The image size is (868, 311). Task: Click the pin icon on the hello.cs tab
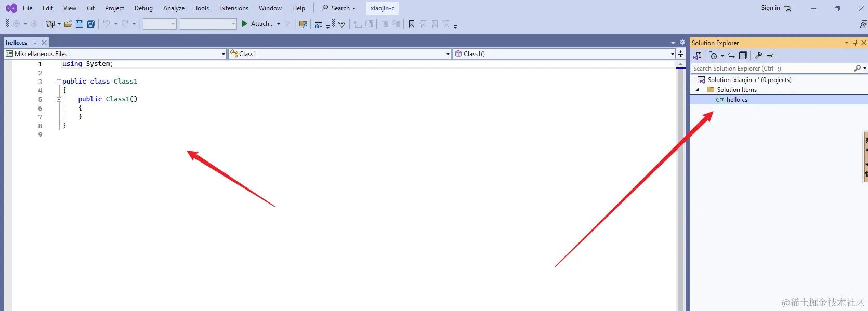[x=35, y=43]
